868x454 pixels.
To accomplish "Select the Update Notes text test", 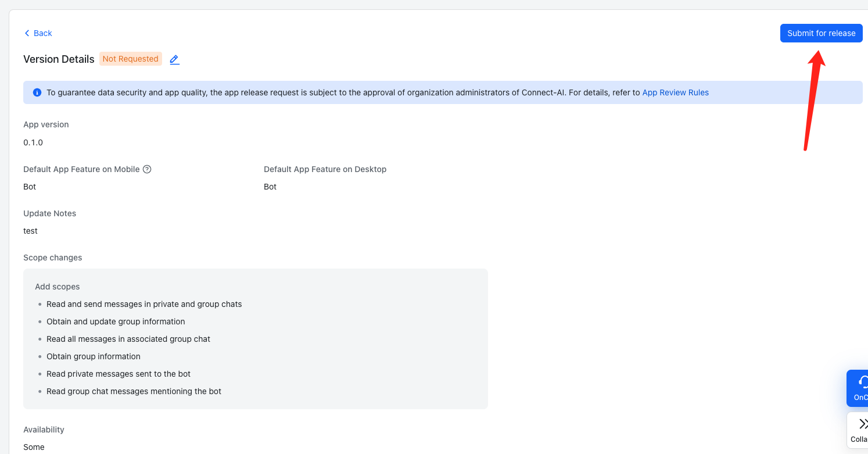I will click(30, 230).
